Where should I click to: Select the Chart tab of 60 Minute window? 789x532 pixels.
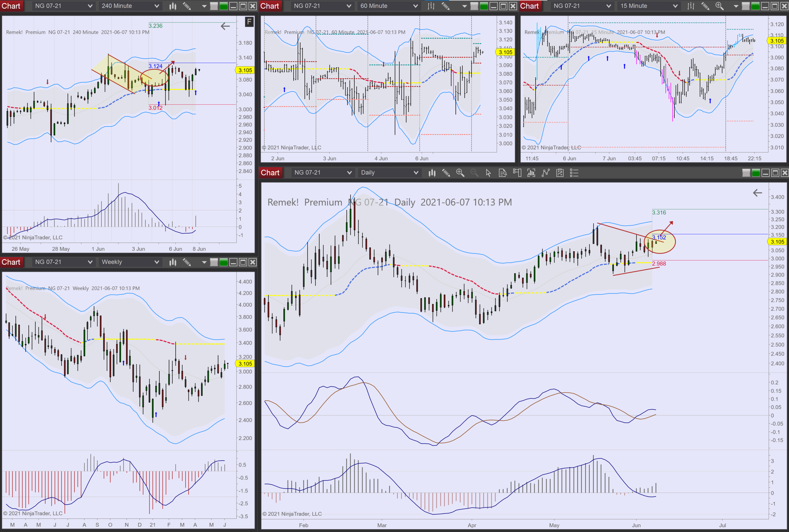[x=270, y=6]
